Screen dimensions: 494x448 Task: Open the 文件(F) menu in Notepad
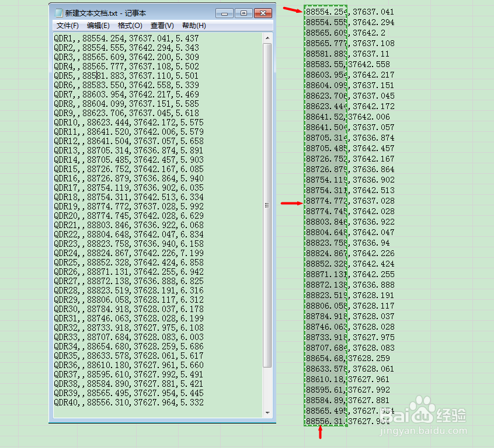(67, 26)
